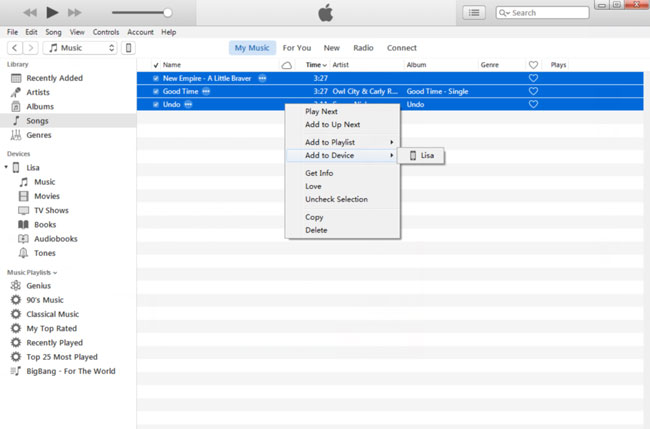Open the Recently Played playlist
The width and height of the screenshot is (650, 429).
click(54, 343)
